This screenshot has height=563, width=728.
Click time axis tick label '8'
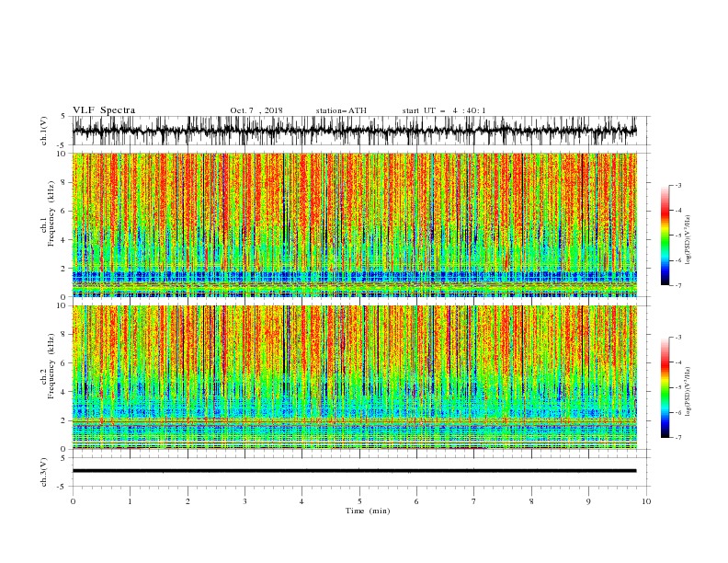(x=531, y=501)
